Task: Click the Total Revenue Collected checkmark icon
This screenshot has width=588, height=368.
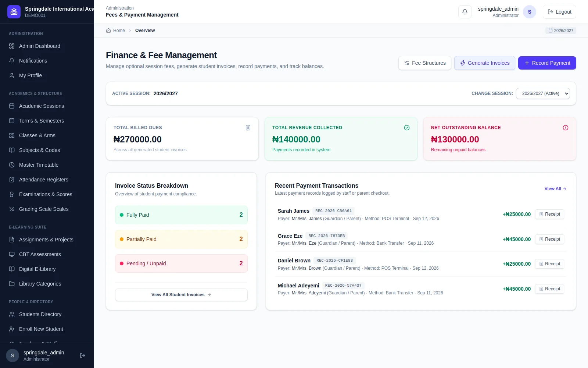Action: (x=407, y=128)
